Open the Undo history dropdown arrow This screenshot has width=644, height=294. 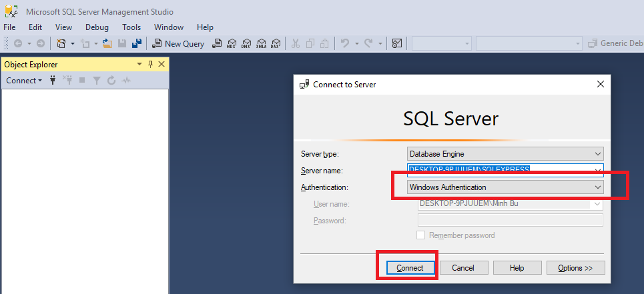click(357, 43)
